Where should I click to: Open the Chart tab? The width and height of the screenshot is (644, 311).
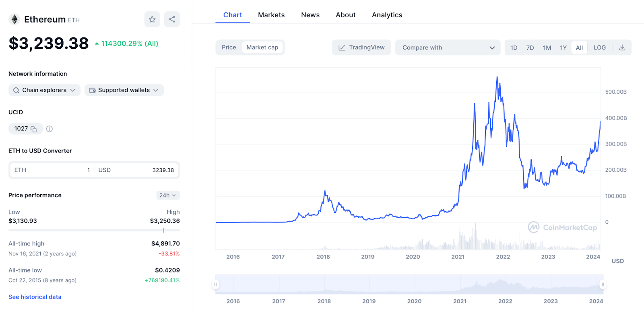click(233, 15)
